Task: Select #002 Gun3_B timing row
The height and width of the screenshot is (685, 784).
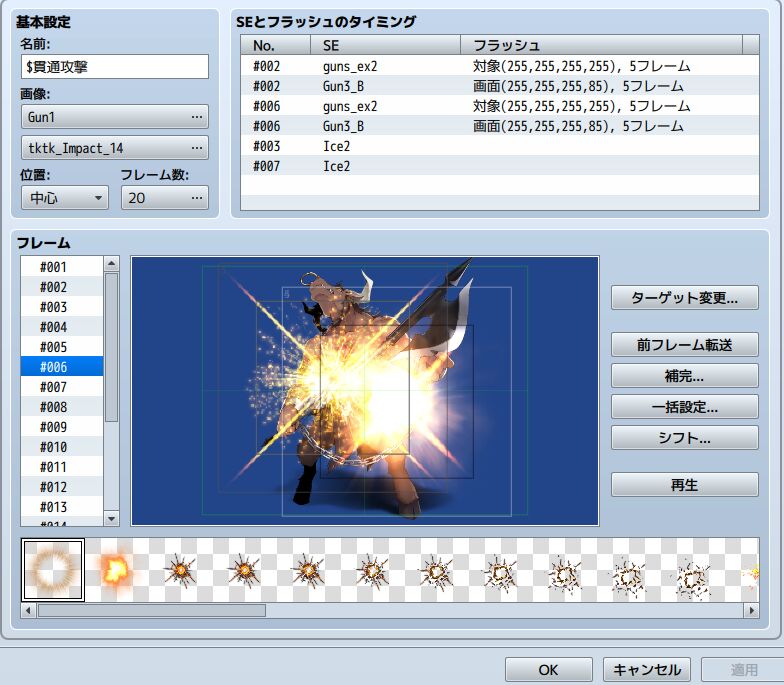Action: 500,86
